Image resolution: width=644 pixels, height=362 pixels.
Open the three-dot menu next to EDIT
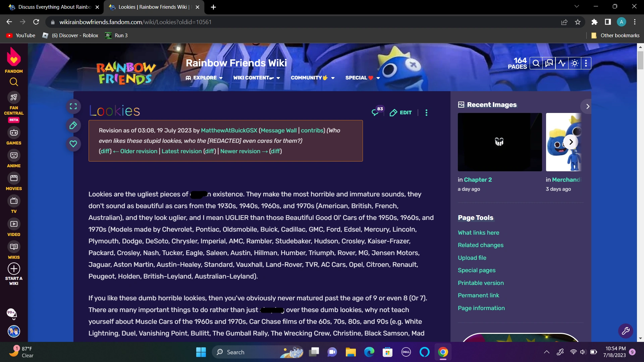426,113
